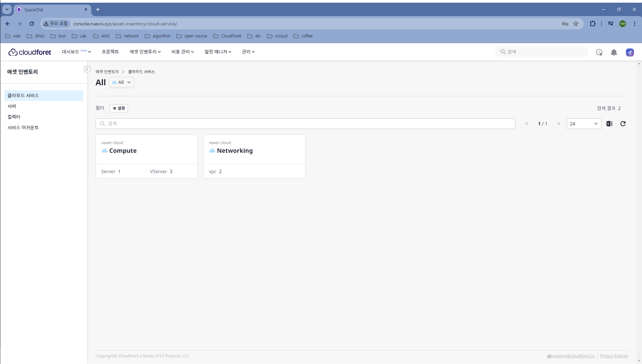This screenshot has height=364, width=642.
Task: Open the browser extensions puzzle icon
Action: pyautogui.click(x=593, y=24)
